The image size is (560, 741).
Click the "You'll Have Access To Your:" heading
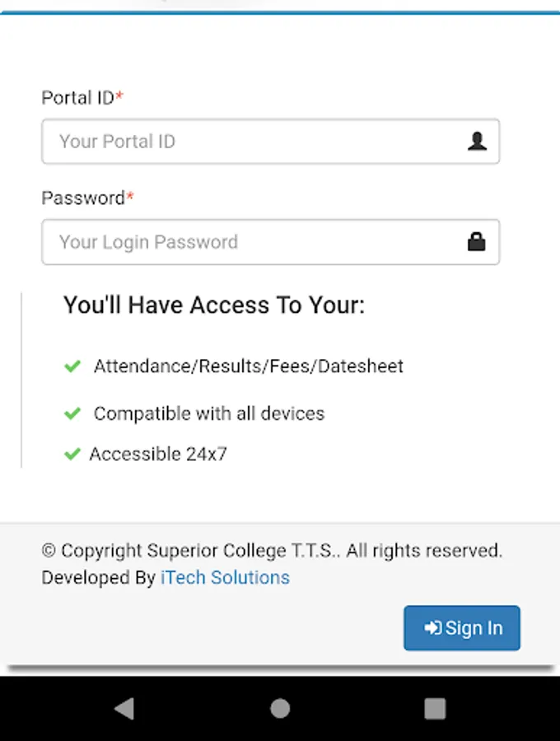click(214, 305)
